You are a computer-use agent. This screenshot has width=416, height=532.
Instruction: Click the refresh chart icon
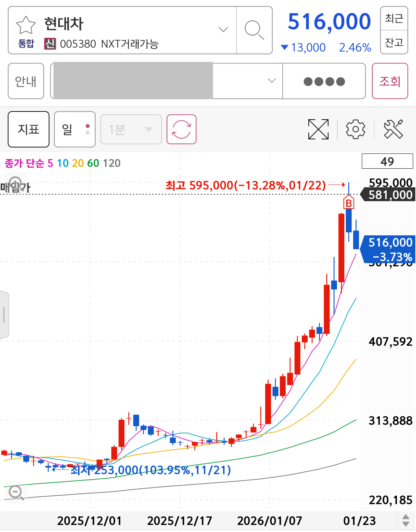click(181, 129)
